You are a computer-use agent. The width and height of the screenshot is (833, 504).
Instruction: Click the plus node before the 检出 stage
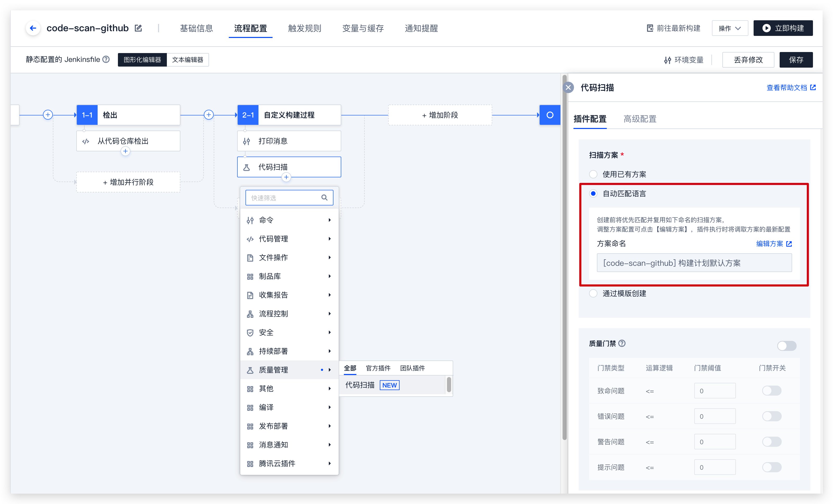pos(48,115)
